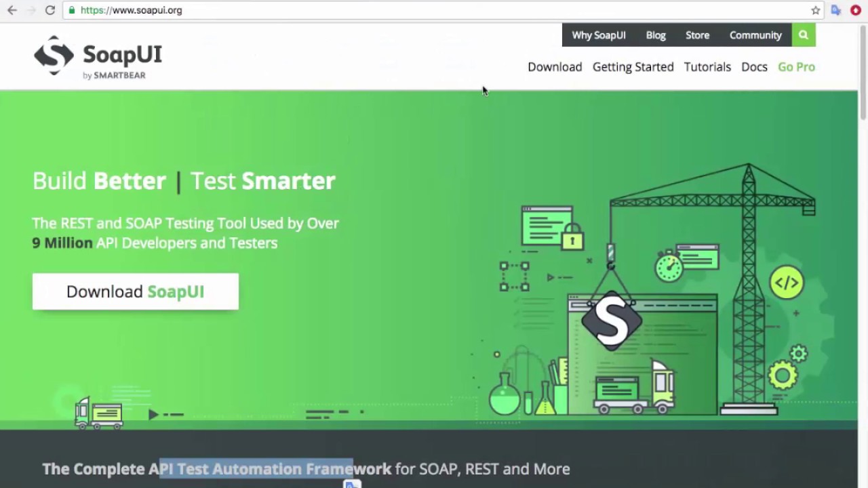Click the Build Better Test Smarter headline
Screen dimensions: 868x488
(x=184, y=181)
